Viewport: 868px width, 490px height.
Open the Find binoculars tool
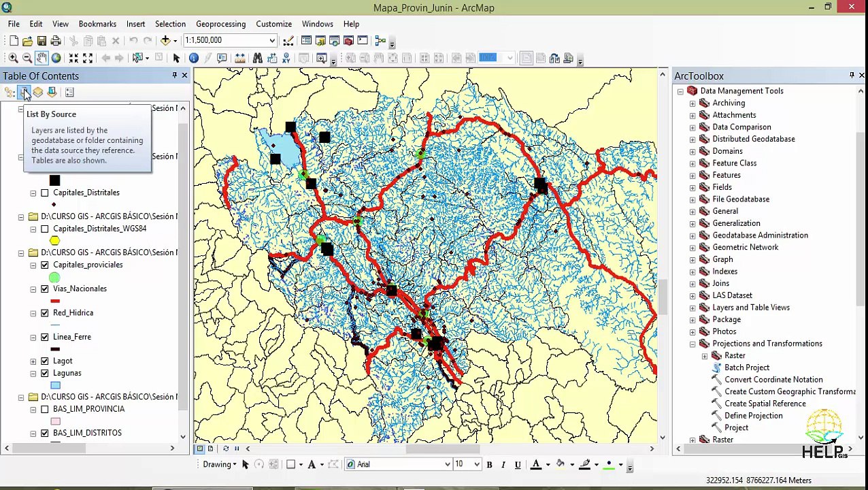coord(258,59)
